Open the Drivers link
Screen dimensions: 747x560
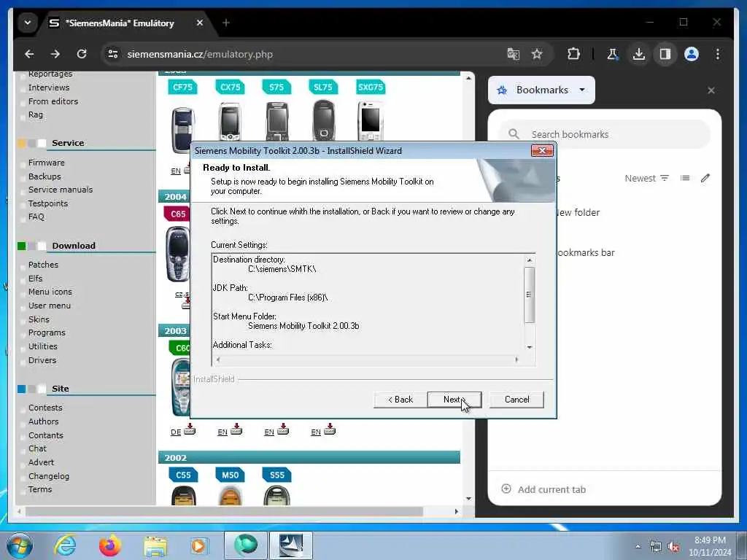click(x=42, y=360)
